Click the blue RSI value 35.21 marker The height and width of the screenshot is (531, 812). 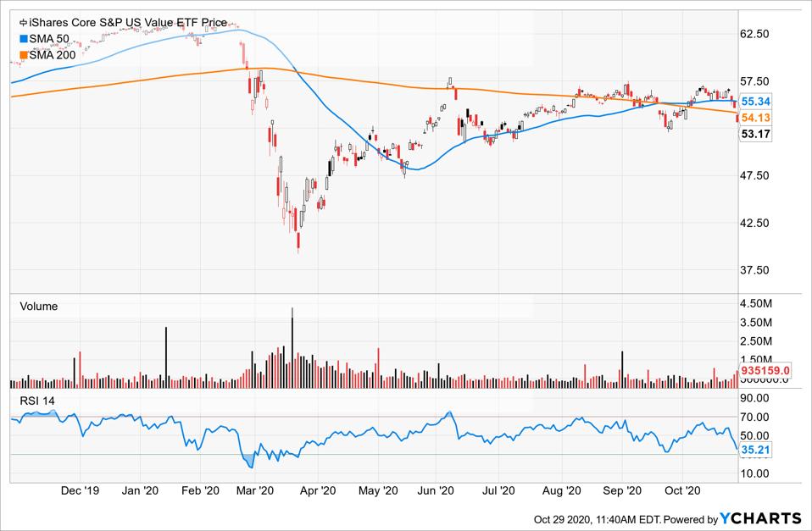click(755, 451)
